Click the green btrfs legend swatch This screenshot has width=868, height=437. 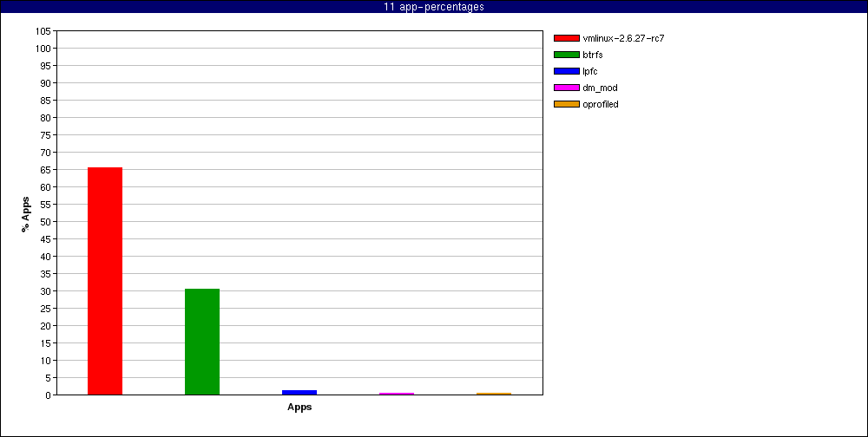[x=566, y=55]
